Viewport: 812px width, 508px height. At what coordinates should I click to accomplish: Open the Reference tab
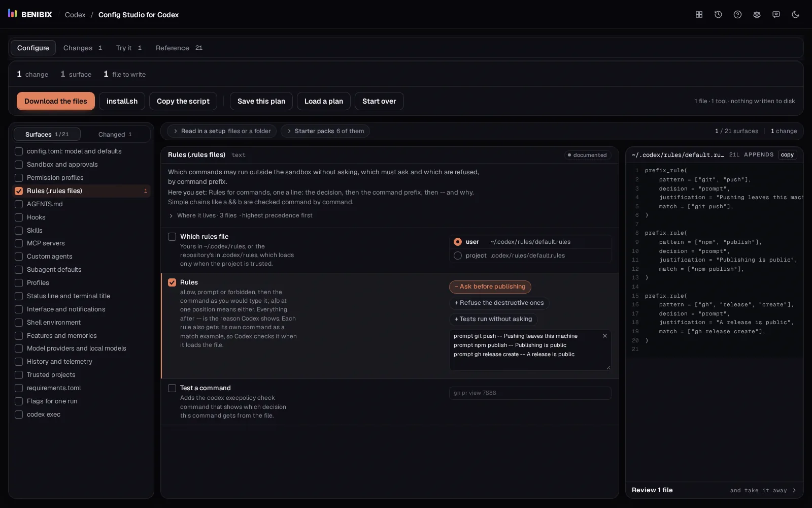[x=179, y=48]
